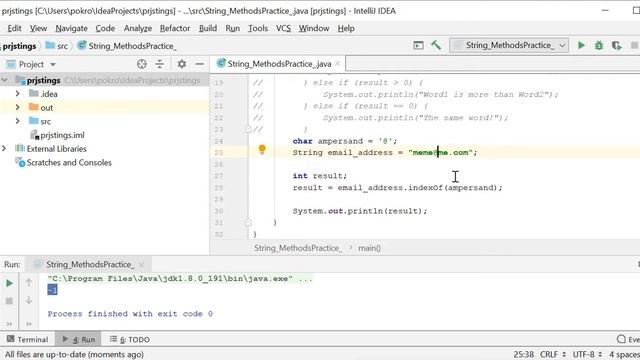640x360 pixels.
Task: Click on line 30 System.out.println(result)
Action: 360,211
